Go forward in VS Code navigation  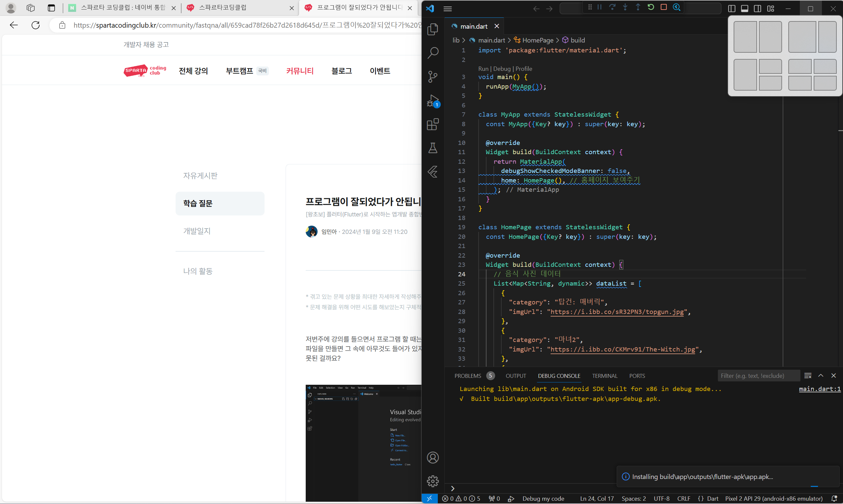549,9
